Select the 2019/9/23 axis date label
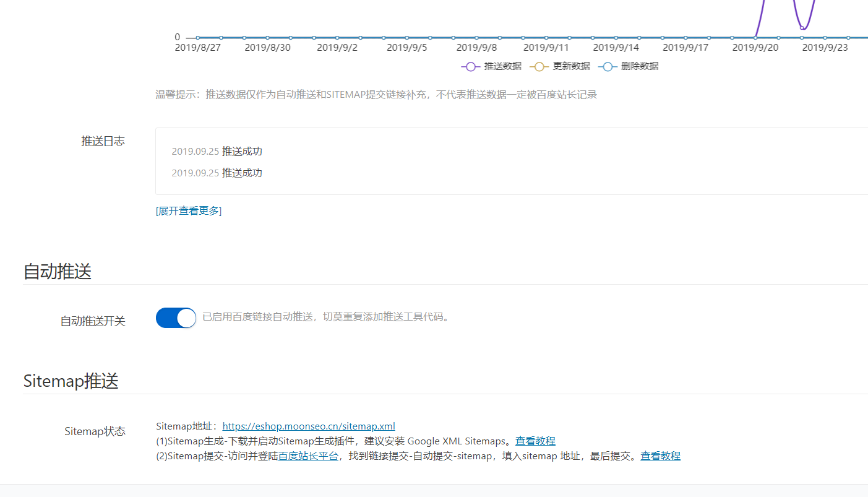 point(825,48)
